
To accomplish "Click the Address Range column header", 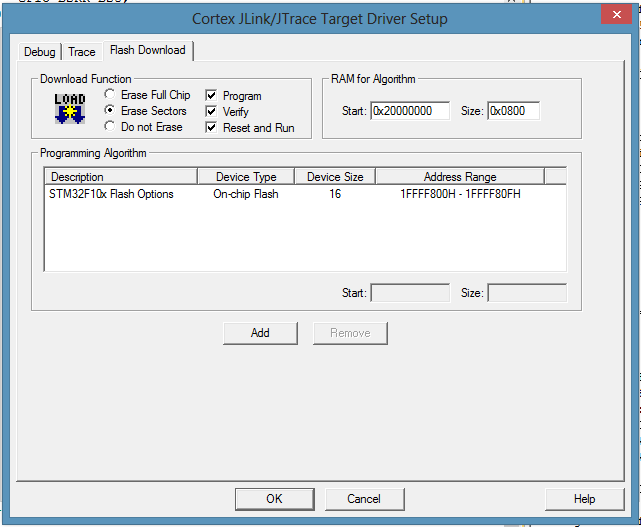I will 460,177.
